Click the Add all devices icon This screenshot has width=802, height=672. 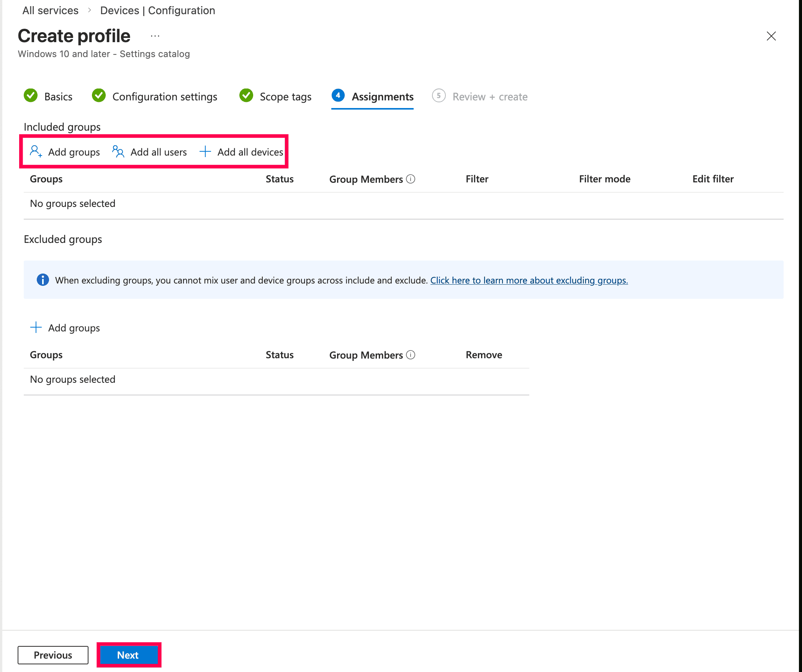tap(205, 152)
